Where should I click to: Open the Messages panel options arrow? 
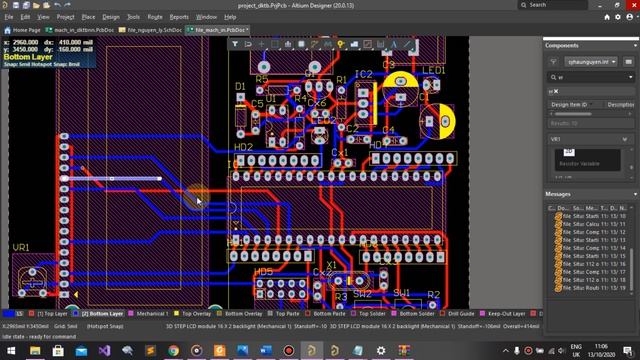tap(635, 194)
